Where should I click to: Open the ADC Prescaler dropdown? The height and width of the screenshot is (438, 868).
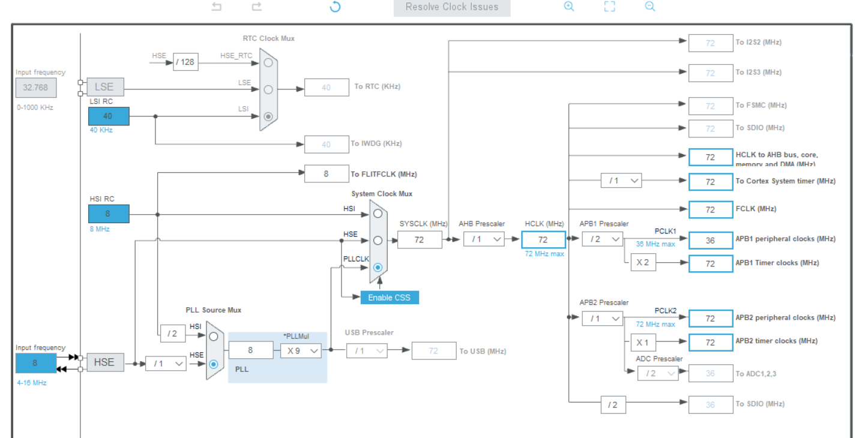pyautogui.click(x=658, y=373)
